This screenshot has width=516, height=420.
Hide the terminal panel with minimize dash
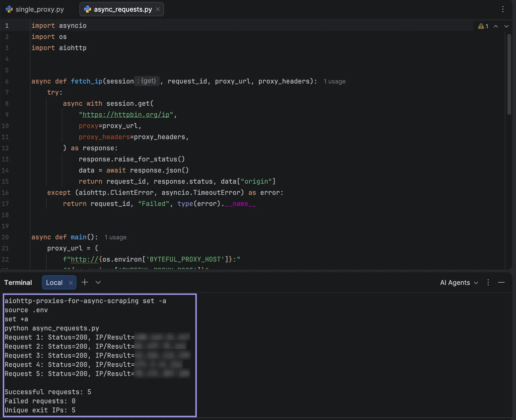coord(501,282)
